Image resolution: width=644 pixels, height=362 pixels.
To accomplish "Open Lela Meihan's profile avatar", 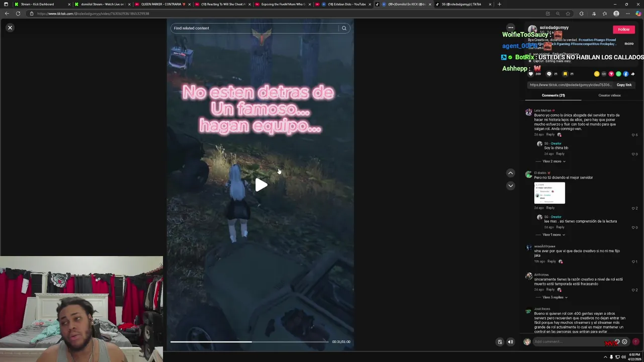I will tap(529, 112).
